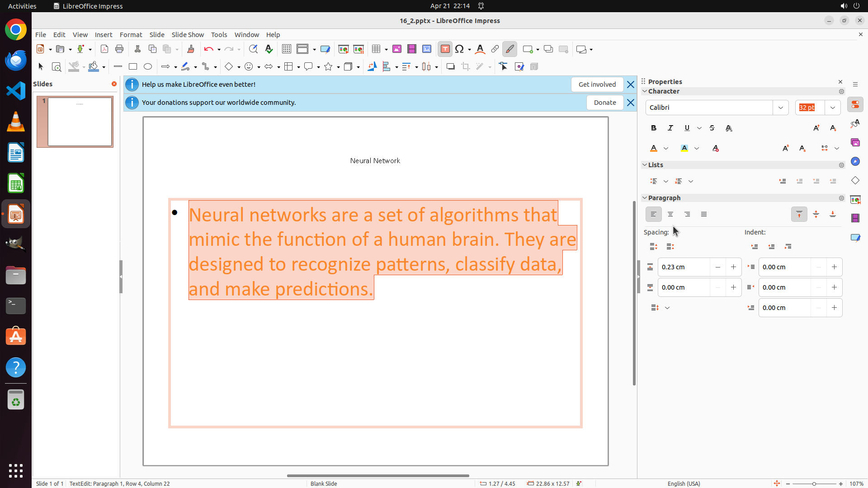Screen dimensions: 868x488
Task: Toggle Italic formatting in Character panel
Action: pos(670,128)
